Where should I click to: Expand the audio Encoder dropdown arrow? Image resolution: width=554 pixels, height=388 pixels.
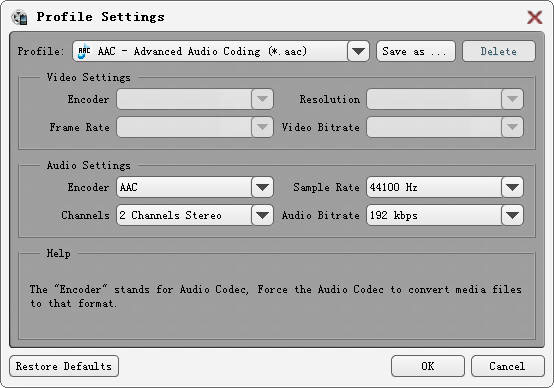click(x=262, y=187)
